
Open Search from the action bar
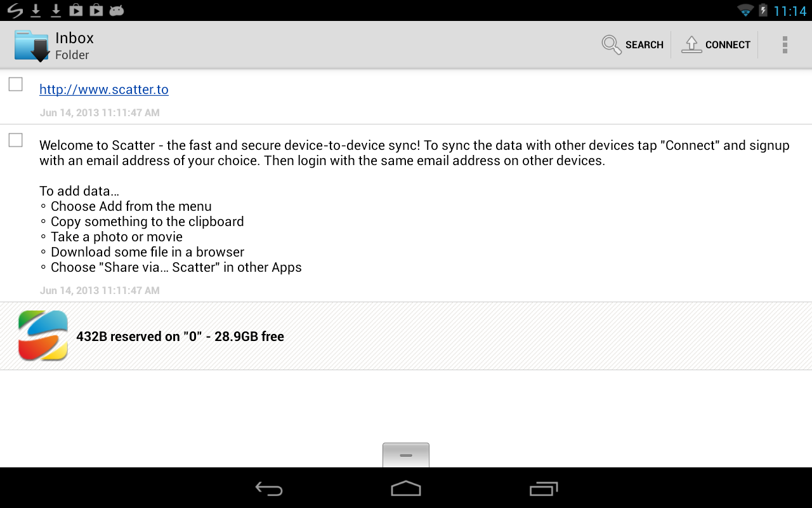[x=632, y=44]
